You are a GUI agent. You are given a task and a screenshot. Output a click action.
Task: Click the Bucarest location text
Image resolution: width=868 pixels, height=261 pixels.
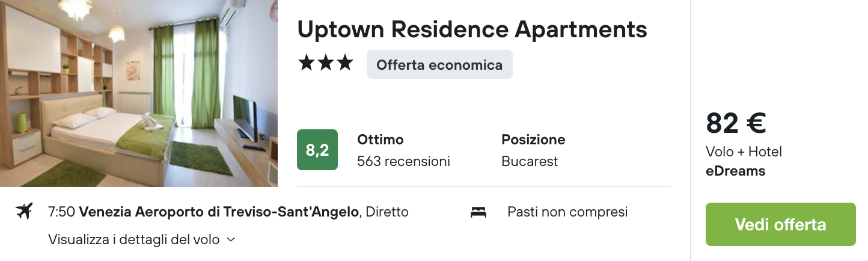530,161
